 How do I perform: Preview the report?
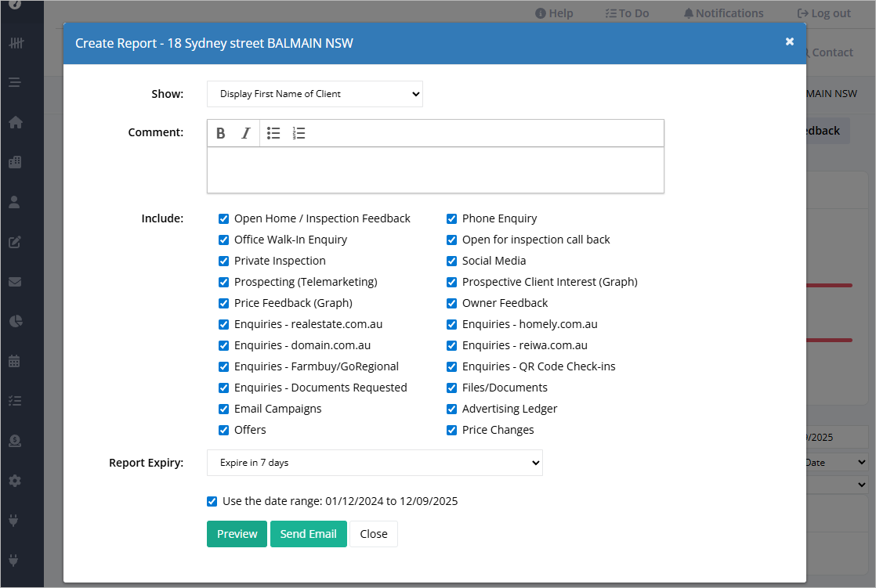237,534
